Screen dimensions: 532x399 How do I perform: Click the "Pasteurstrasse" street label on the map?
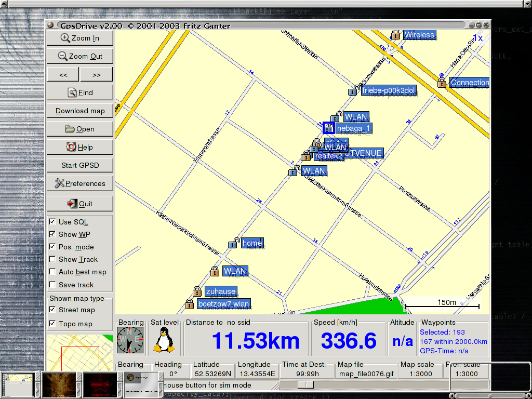coord(415,198)
